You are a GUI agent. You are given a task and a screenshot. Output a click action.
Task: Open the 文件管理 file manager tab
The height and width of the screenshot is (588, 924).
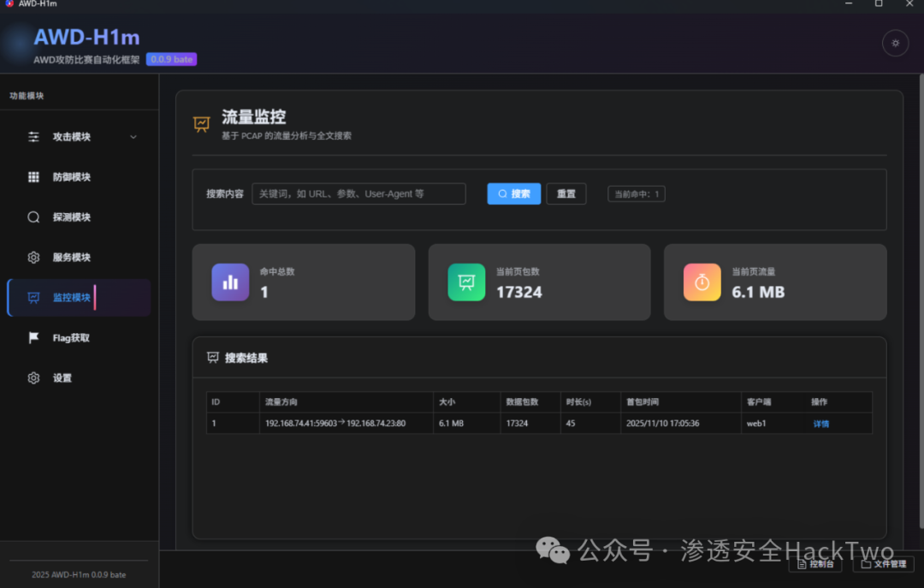pos(883,564)
